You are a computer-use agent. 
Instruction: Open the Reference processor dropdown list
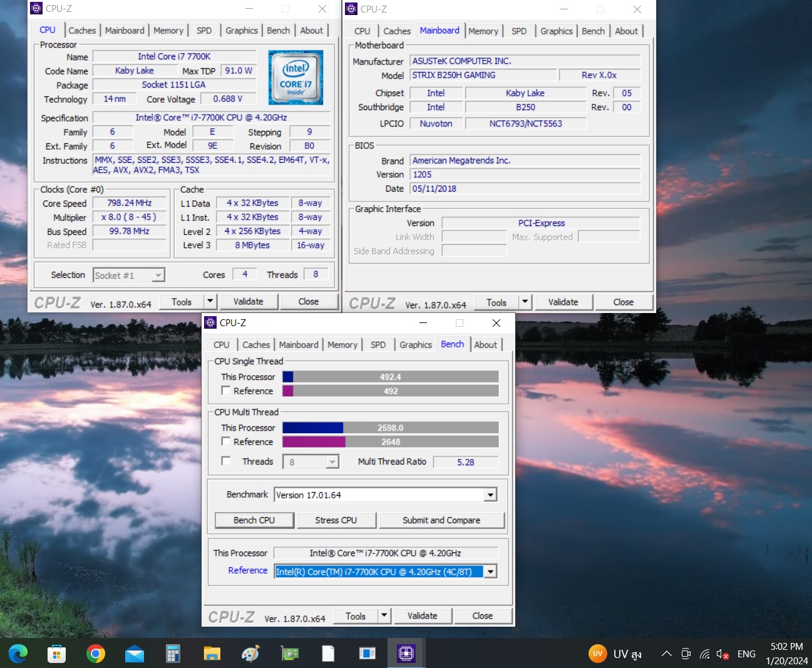point(490,572)
